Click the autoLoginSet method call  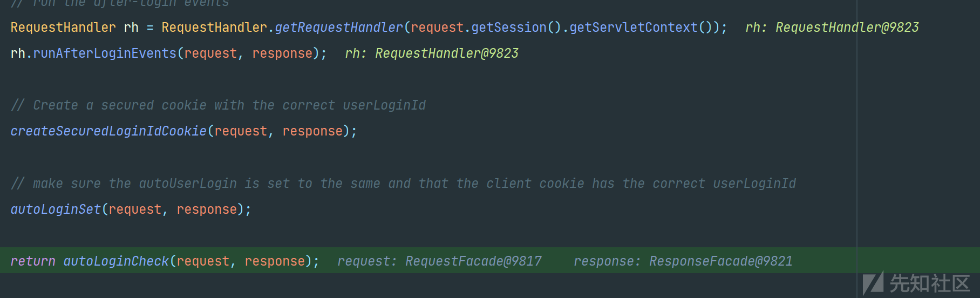point(56,209)
